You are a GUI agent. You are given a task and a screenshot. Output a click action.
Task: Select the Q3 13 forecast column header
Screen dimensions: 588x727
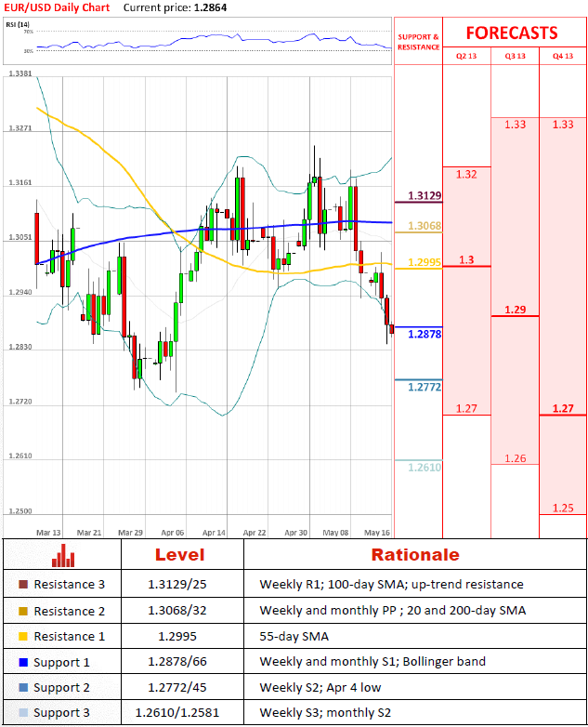(516, 56)
